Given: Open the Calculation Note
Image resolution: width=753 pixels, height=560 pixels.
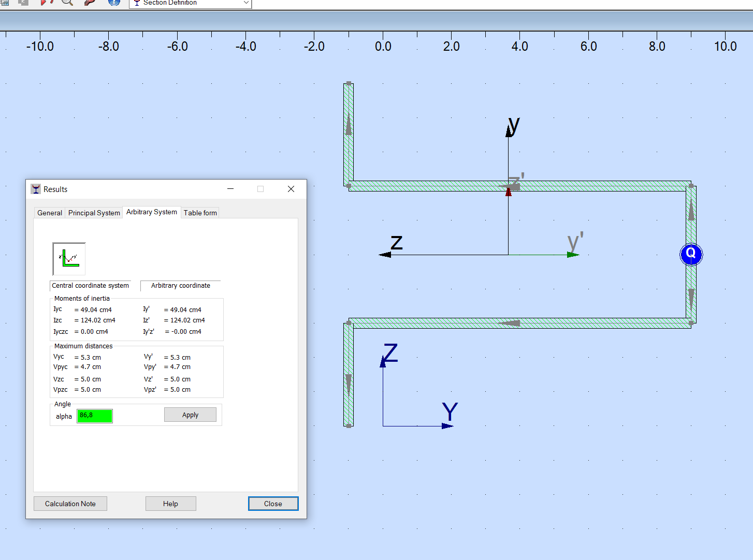Looking at the screenshot, I should point(70,504).
